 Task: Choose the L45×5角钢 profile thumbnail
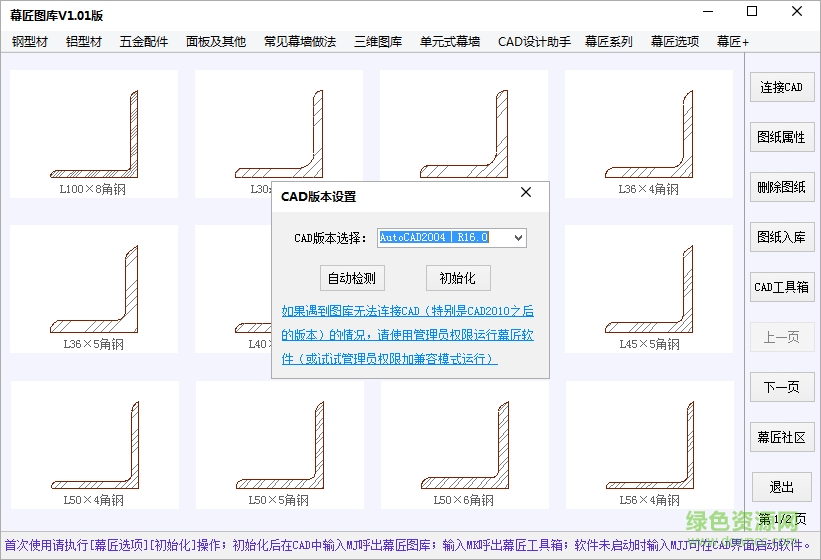[648, 289]
